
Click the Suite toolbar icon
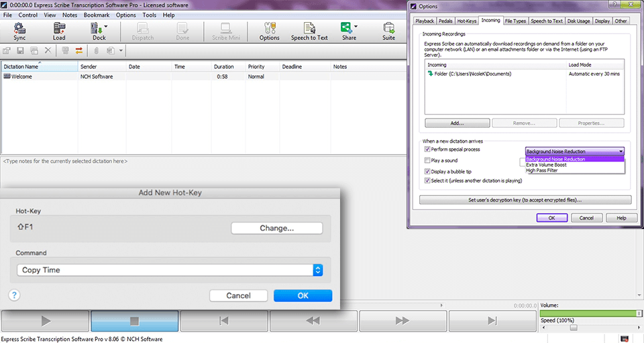click(388, 31)
